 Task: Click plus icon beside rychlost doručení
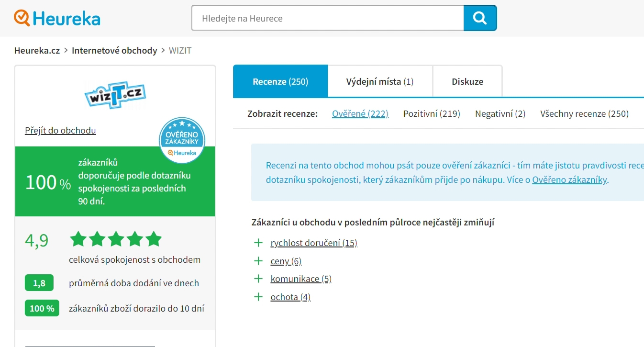pos(258,243)
